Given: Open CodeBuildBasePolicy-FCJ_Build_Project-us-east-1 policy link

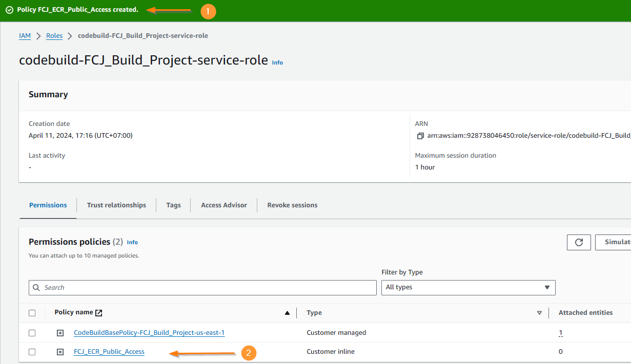Looking at the screenshot, I should point(149,333).
